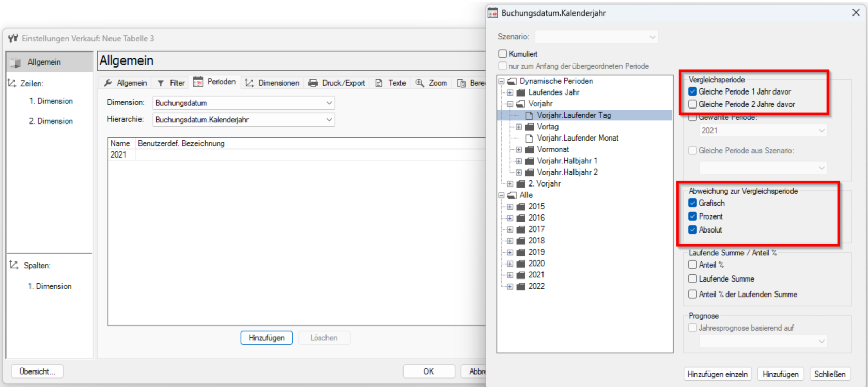Click the Filter funnel icon
Screen dimensions: 868x387
pyautogui.click(x=161, y=83)
